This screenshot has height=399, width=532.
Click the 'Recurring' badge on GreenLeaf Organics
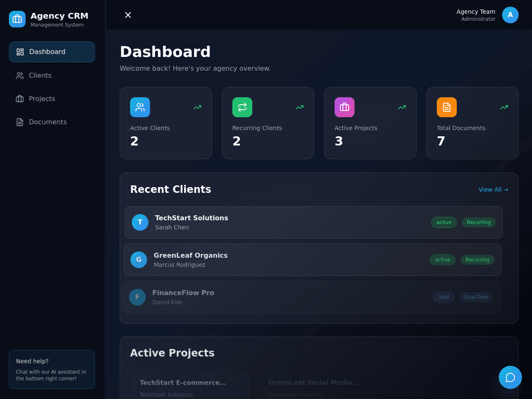[x=478, y=260]
